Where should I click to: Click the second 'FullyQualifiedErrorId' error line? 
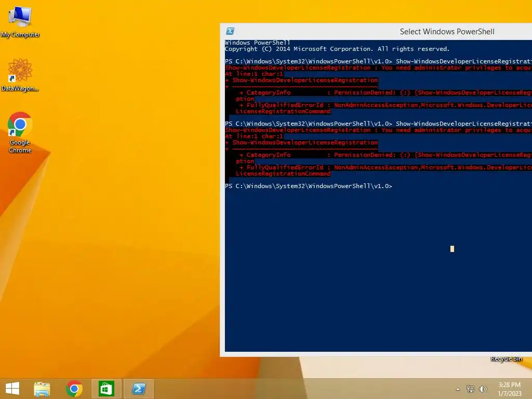385,168
